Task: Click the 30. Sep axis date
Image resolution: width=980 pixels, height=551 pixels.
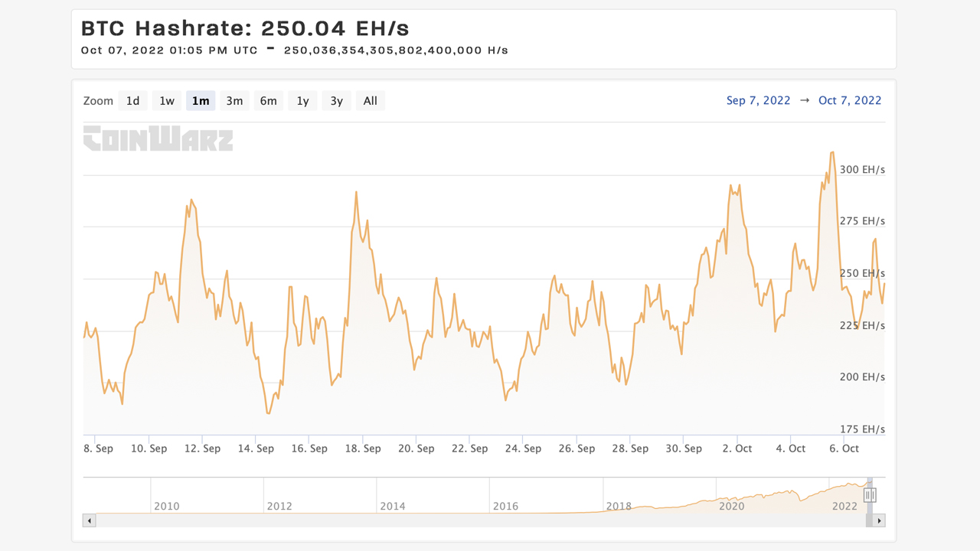Action: click(684, 448)
